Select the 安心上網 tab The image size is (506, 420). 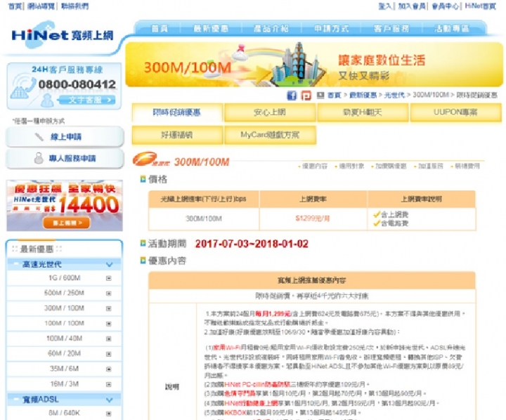point(269,112)
